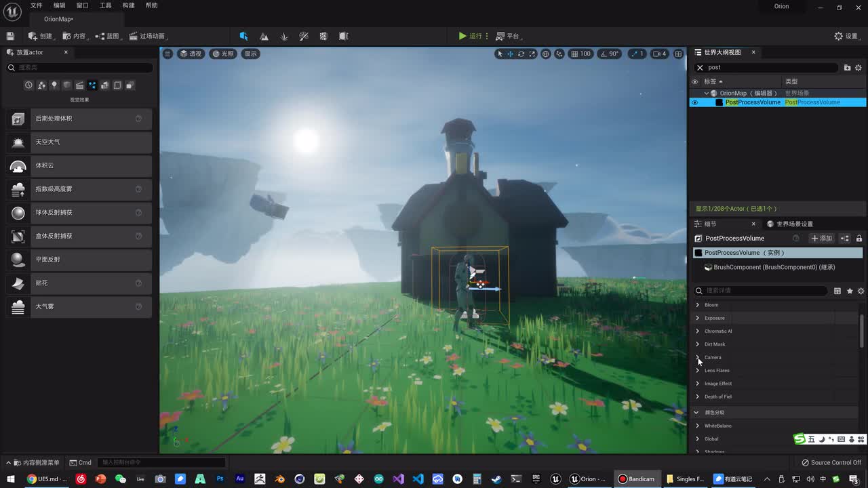Screen dimensions: 868x488
Task: Open World Outliner settings gear
Action: coord(858,68)
